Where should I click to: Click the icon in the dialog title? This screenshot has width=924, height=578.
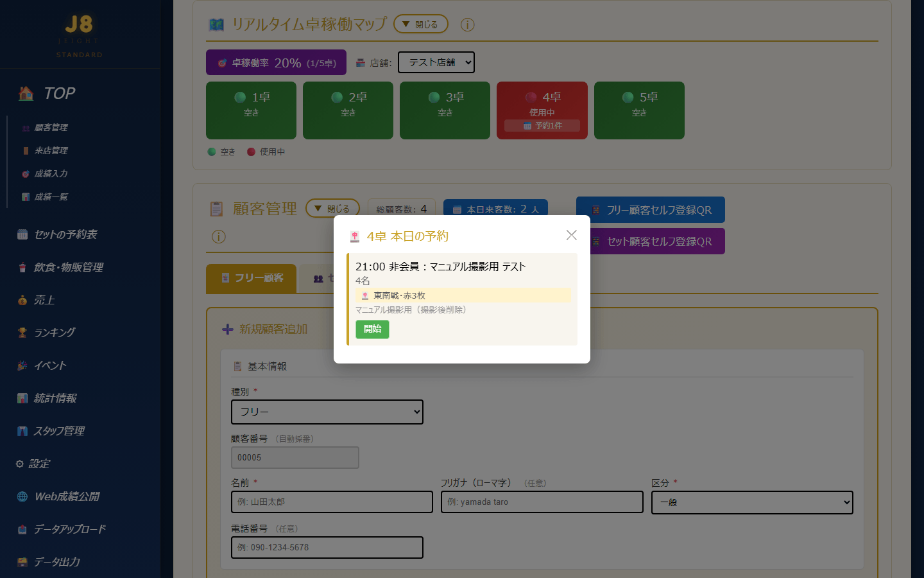coord(355,237)
